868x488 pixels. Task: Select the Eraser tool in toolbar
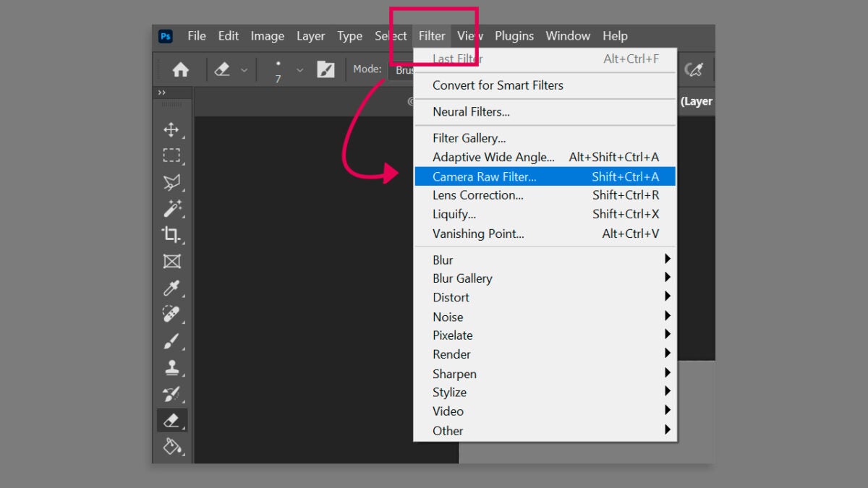[x=171, y=420]
